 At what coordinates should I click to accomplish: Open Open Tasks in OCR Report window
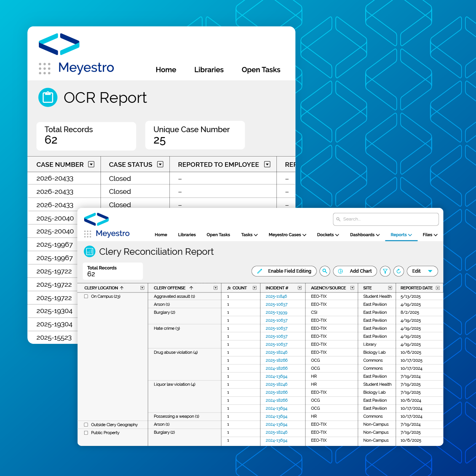coord(261,70)
